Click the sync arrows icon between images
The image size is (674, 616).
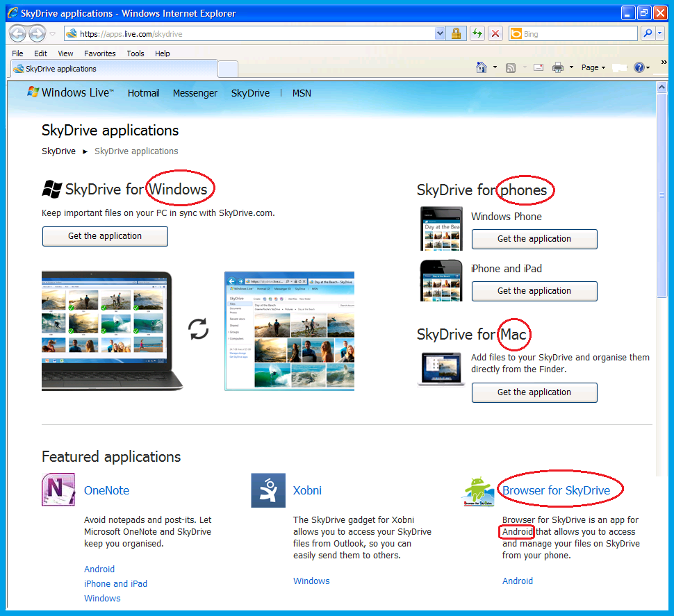[199, 329]
